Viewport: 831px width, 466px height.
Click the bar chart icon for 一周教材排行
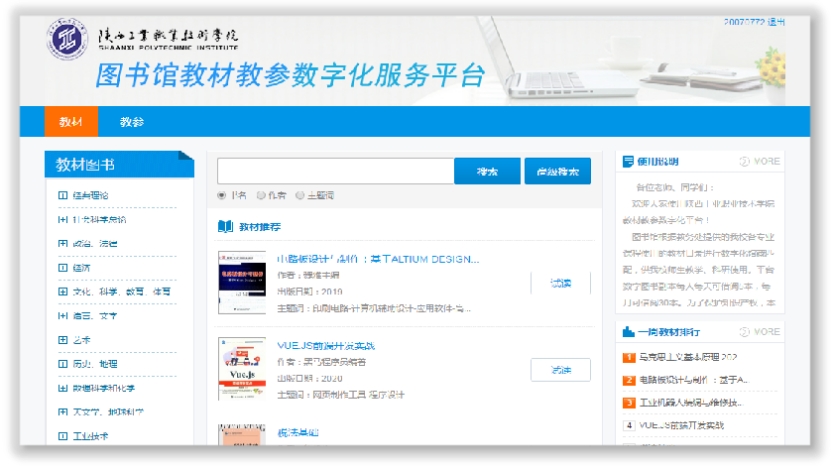(628, 331)
